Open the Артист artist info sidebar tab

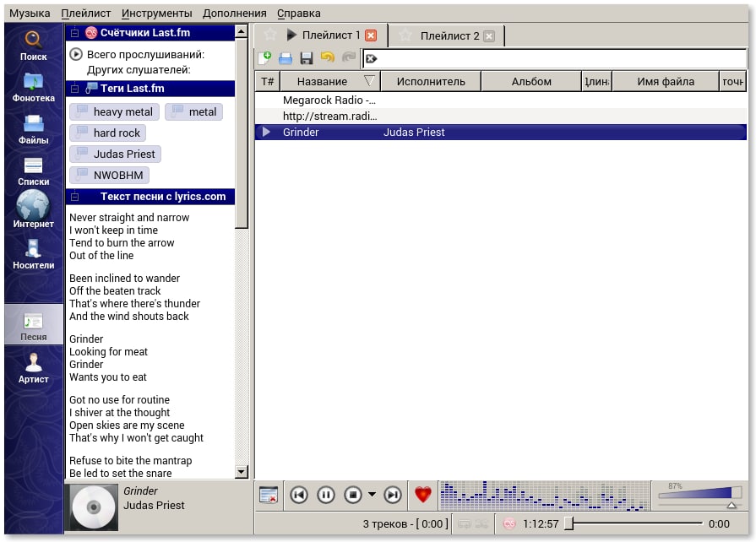point(33,368)
